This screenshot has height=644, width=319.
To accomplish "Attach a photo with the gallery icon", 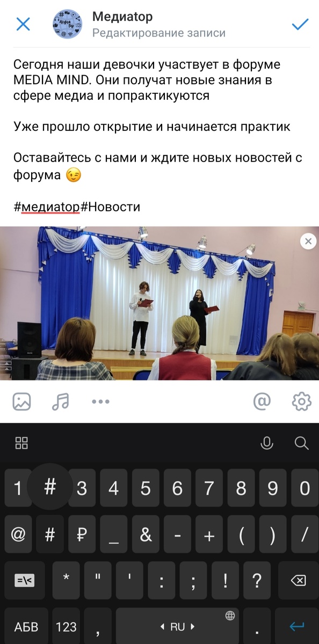I will [22, 401].
